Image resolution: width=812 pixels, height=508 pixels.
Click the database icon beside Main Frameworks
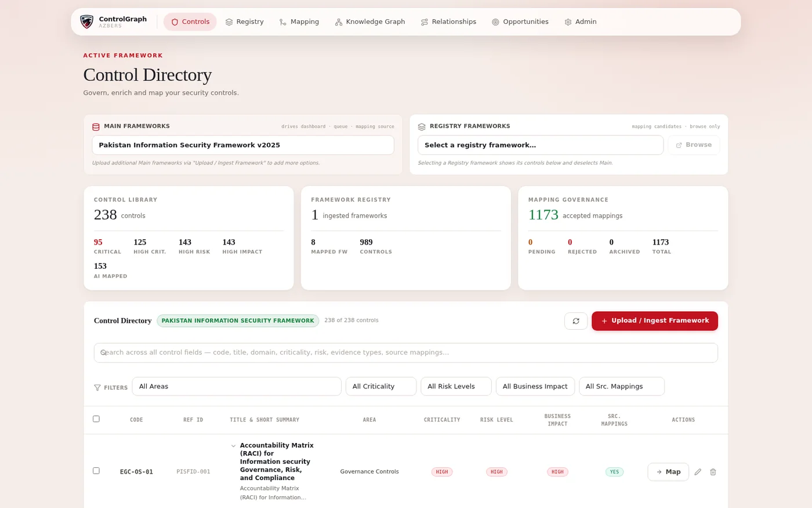tap(96, 127)
